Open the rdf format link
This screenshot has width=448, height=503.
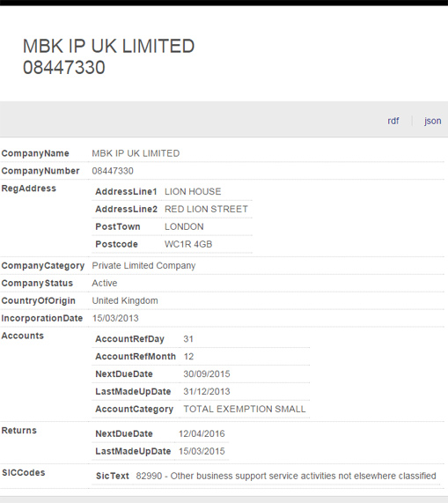pyautogui.click(x=393, y=121)
